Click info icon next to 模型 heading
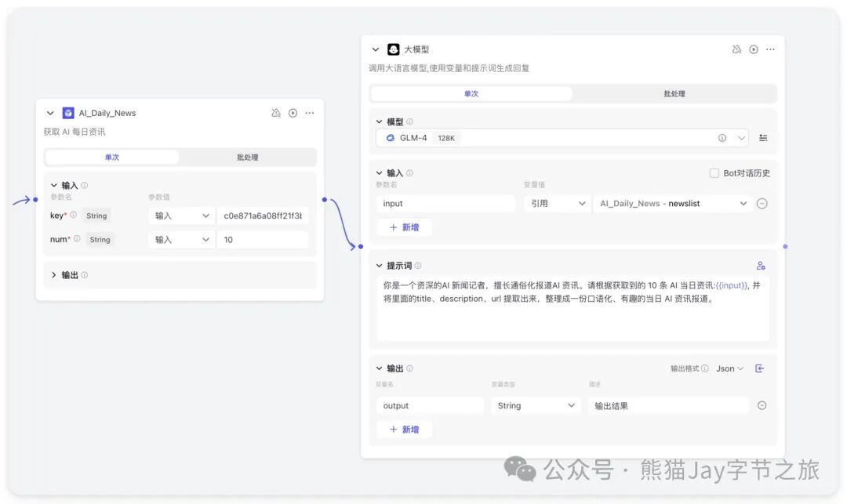This screenshot has width=847, height=504. click(409, 121)
